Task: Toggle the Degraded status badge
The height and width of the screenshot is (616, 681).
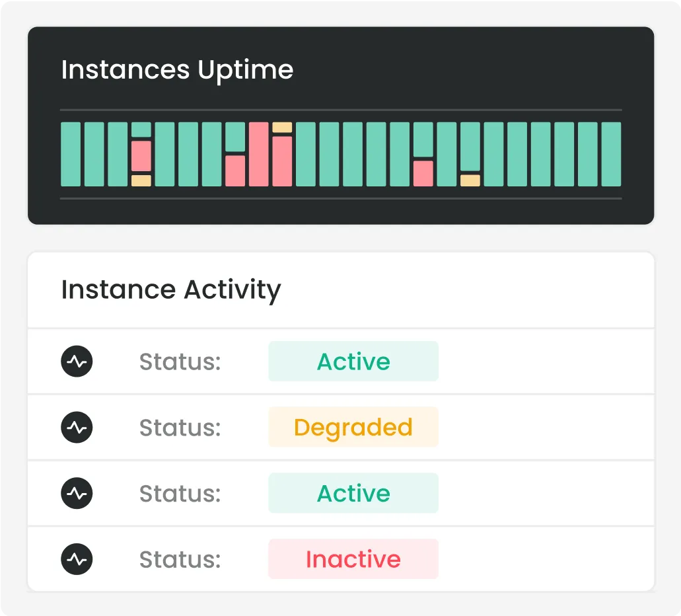Action: [x=353, y=427]
